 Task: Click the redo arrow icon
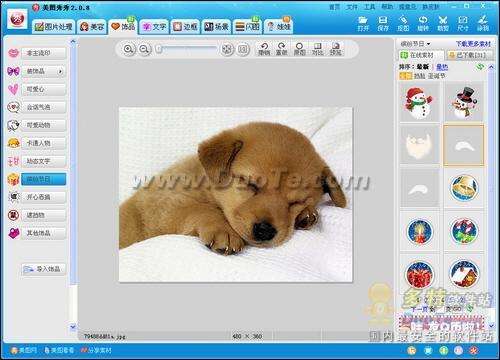pos(282,49)
